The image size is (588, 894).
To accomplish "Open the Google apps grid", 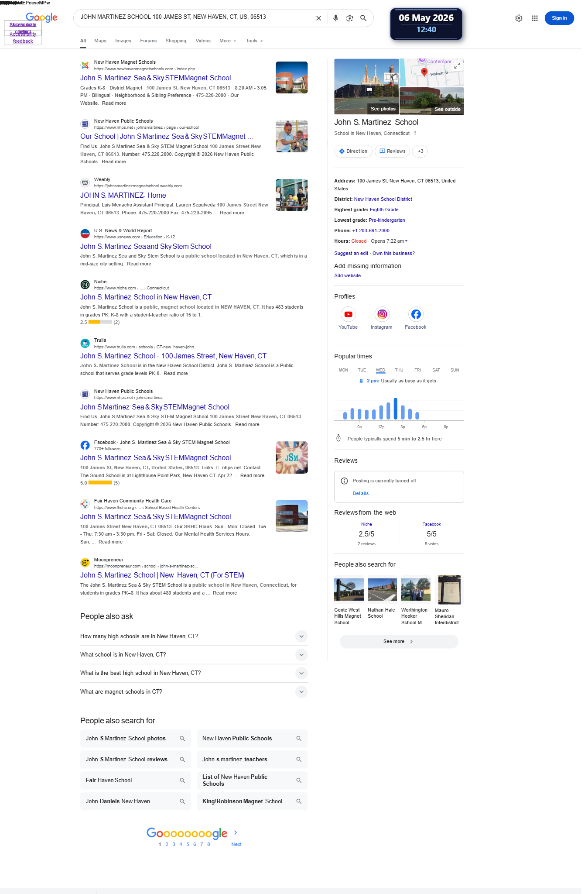I will 535,18.
